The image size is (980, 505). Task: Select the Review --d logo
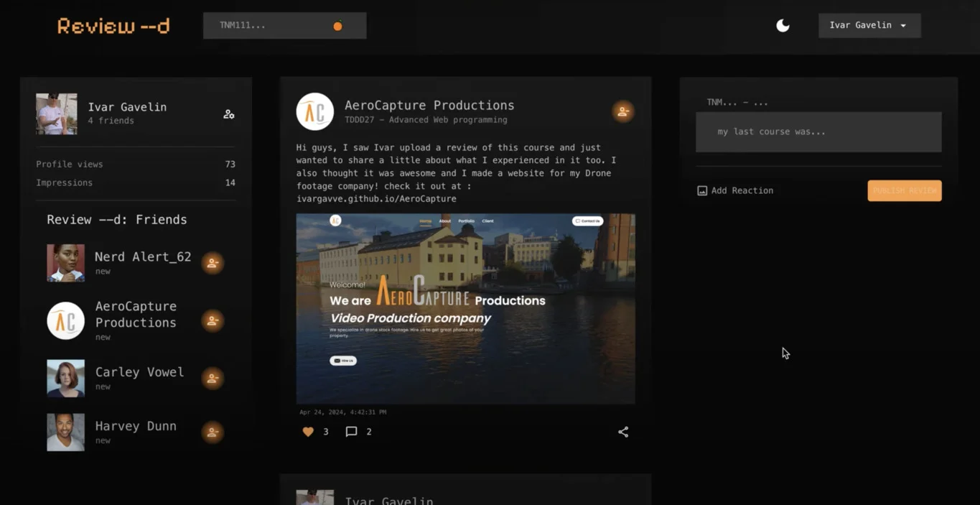point(113,26)
